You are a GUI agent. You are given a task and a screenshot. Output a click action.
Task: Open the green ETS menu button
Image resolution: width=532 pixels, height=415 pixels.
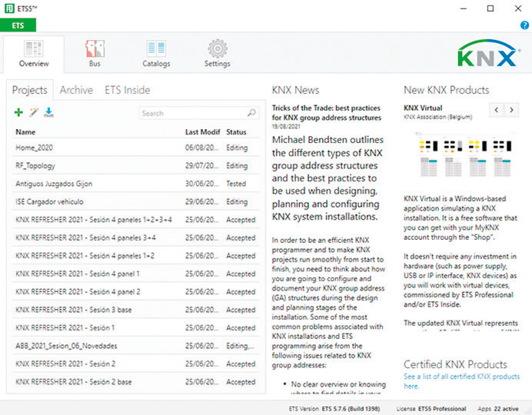(18, 25)
